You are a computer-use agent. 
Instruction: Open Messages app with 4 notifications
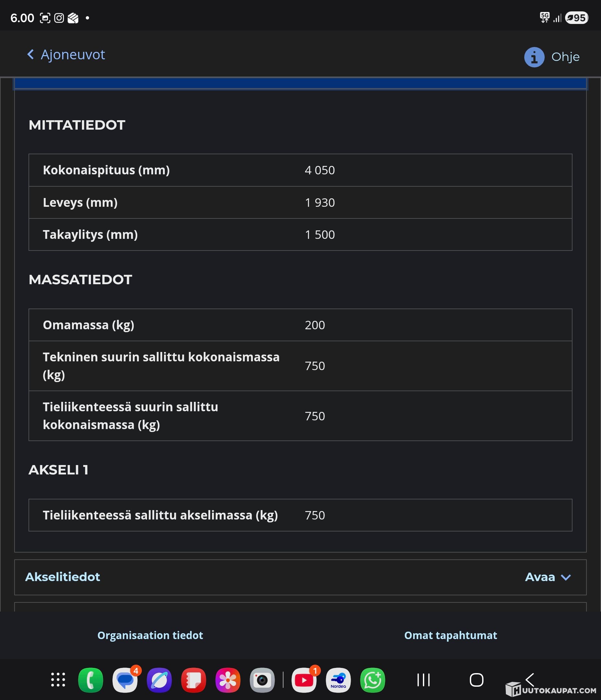pos(125,680)
